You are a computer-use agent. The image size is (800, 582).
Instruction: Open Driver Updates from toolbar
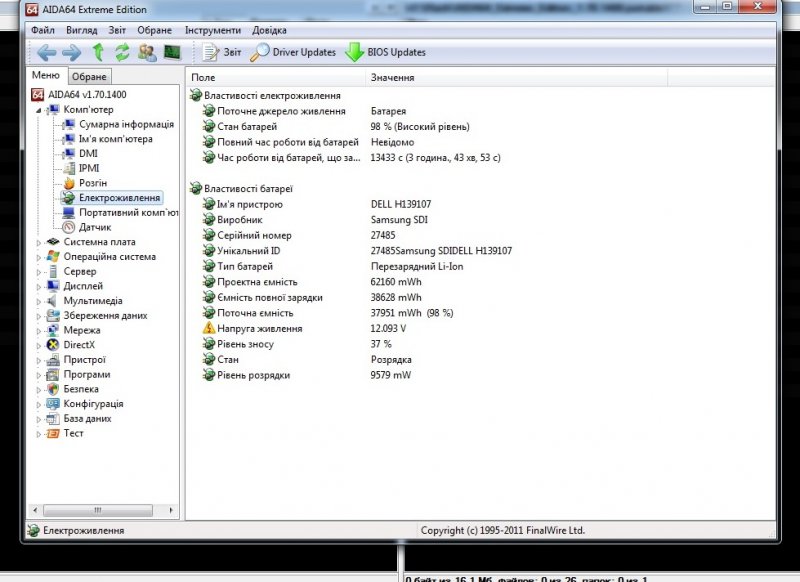(x=293, y=52)
